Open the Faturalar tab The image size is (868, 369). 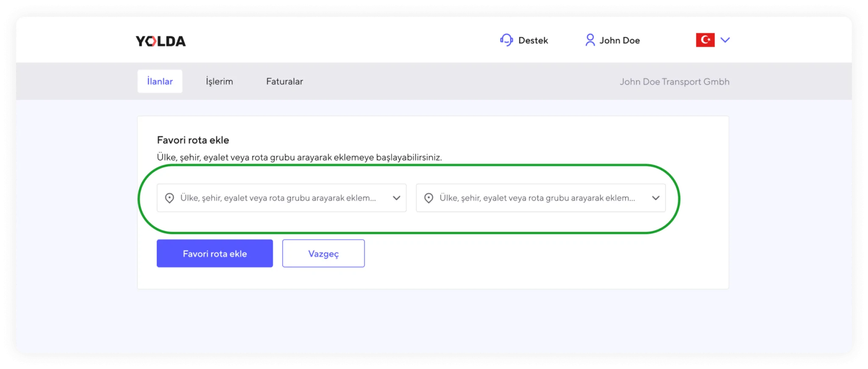(x=284, y=81)
